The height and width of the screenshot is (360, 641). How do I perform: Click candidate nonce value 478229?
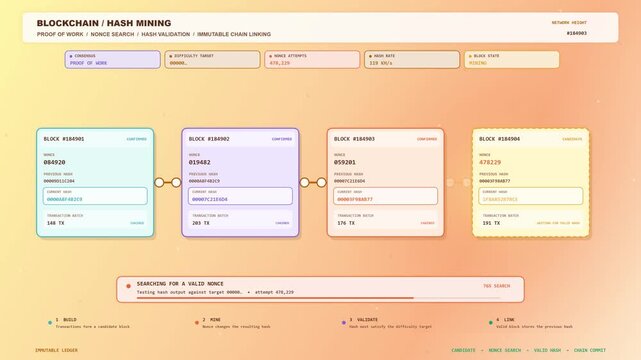pos(490,162)
